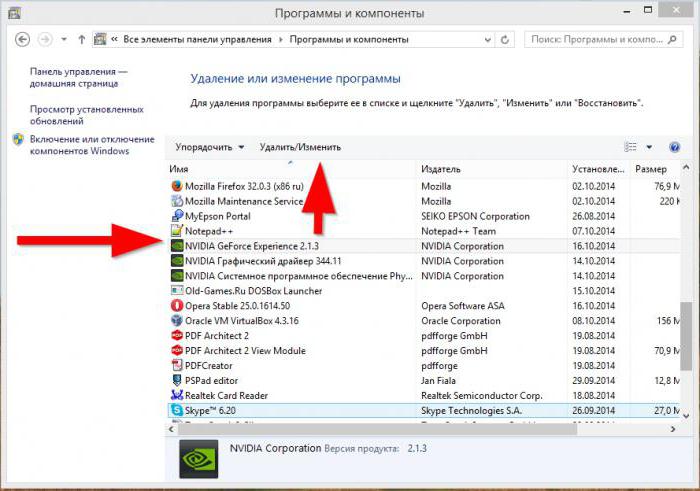Select Oracle VM VirtualBox 4.3.16 icon
This screenshot has height=491, width=700.
click(x=177, y=320)
